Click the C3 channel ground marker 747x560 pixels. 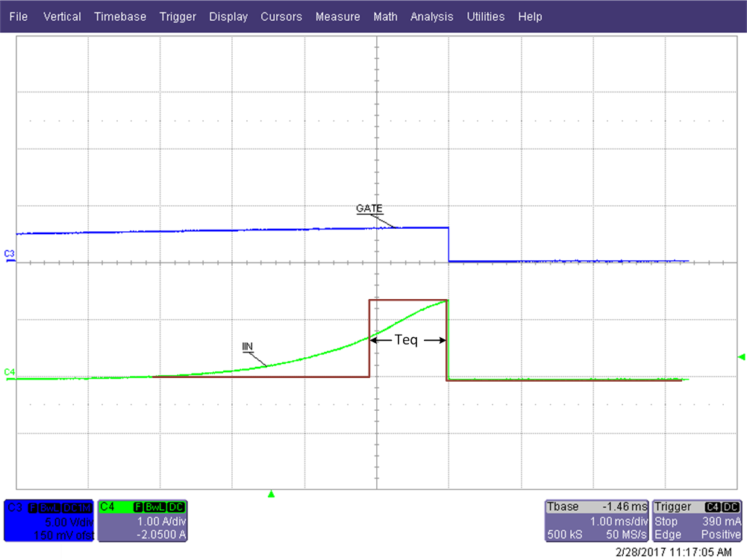pyautogui.click(x=9, y=254)
